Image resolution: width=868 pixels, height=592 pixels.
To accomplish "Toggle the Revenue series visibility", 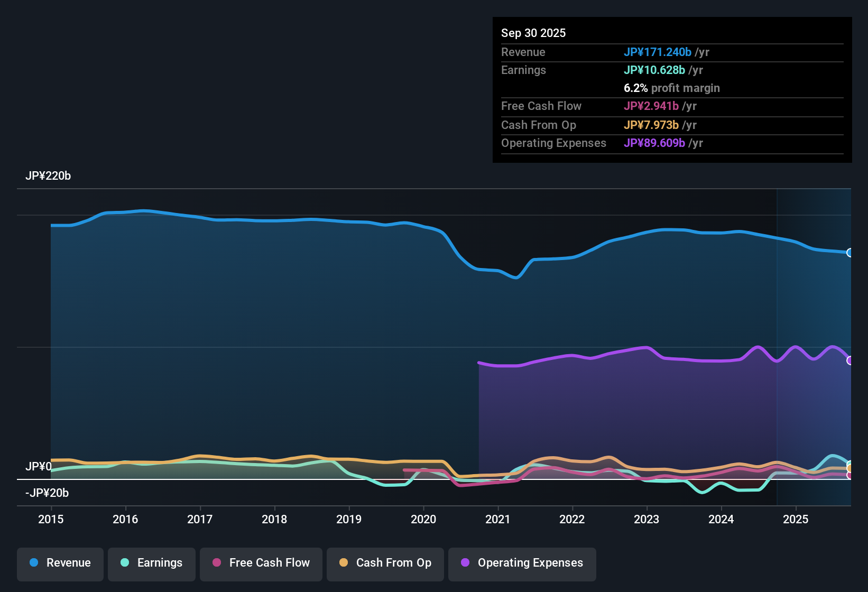I will 60,563.
